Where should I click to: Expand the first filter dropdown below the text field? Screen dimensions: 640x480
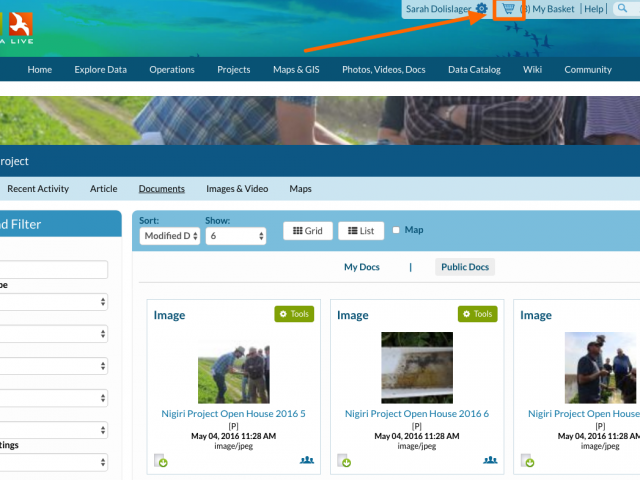(x=53, y=302)
